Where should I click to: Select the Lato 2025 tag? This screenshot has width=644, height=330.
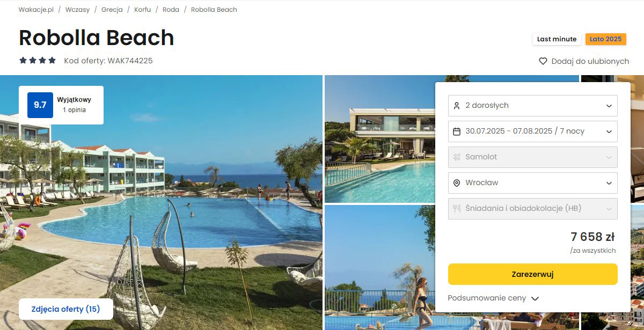tap(606, 39)
